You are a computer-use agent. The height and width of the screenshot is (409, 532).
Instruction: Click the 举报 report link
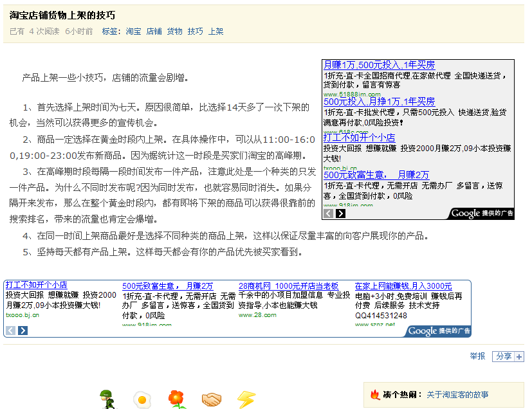pos(477,356)
